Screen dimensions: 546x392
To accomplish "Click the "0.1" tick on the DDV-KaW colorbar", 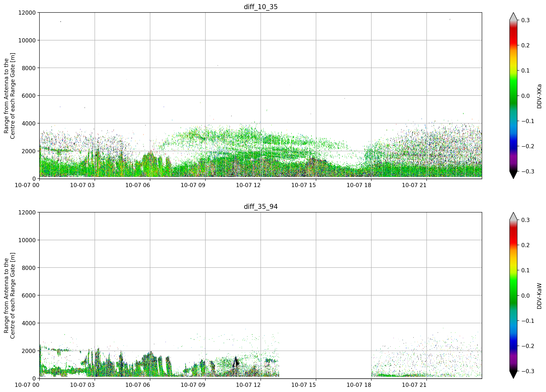I will coord(525,270).
